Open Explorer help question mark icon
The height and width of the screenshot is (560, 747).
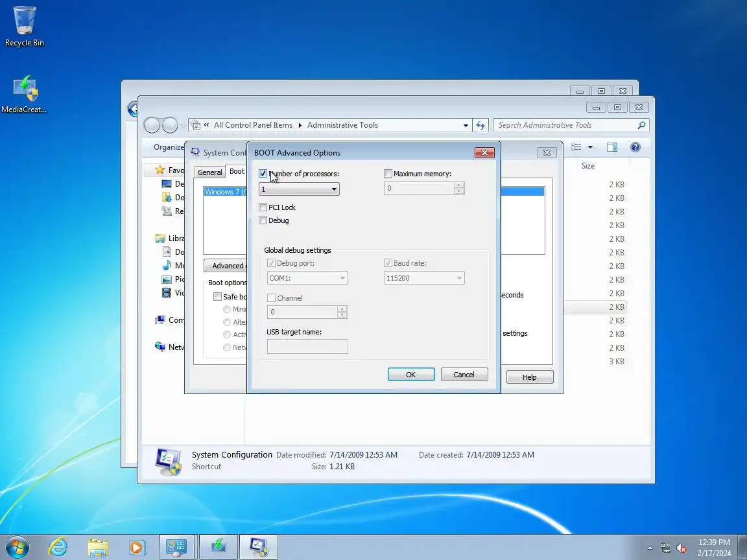[x=635, y=147]
